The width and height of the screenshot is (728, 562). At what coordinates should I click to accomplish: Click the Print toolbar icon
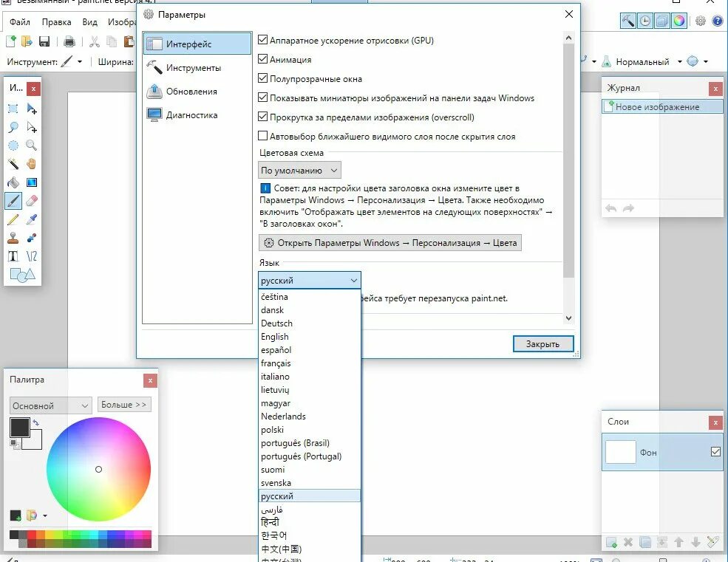tap(69, 42)
